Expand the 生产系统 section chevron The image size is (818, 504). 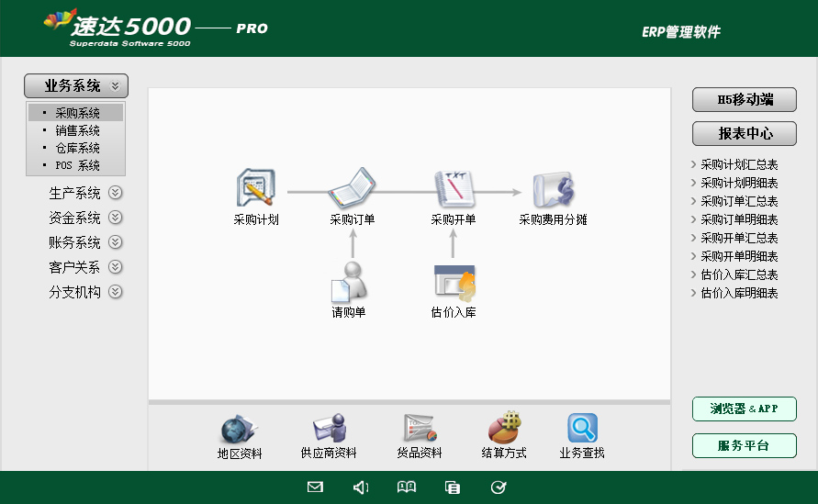[x=116, y=193]
